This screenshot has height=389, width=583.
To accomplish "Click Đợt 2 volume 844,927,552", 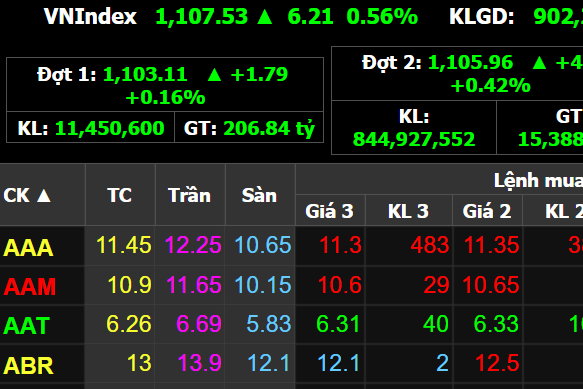I will [x=414, y=139].
